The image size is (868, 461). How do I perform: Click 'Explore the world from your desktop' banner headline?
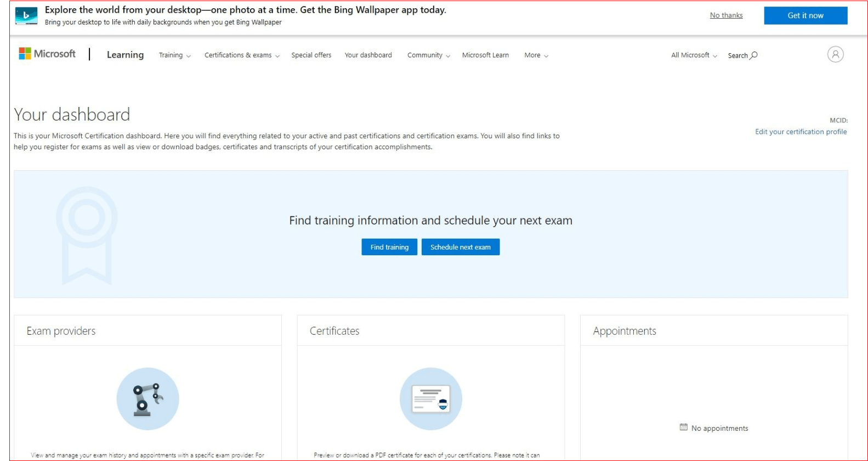[245, 10]
